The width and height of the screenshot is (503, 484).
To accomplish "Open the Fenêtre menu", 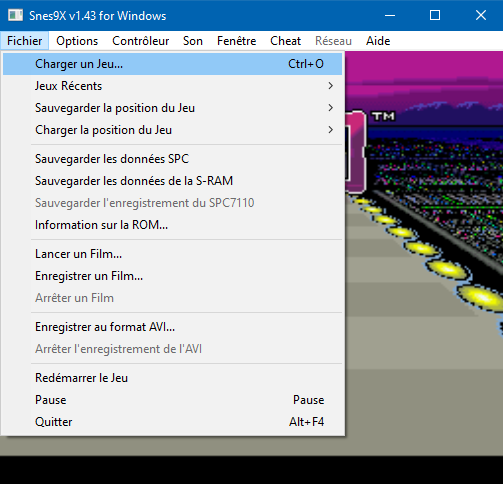I will 236,41.
